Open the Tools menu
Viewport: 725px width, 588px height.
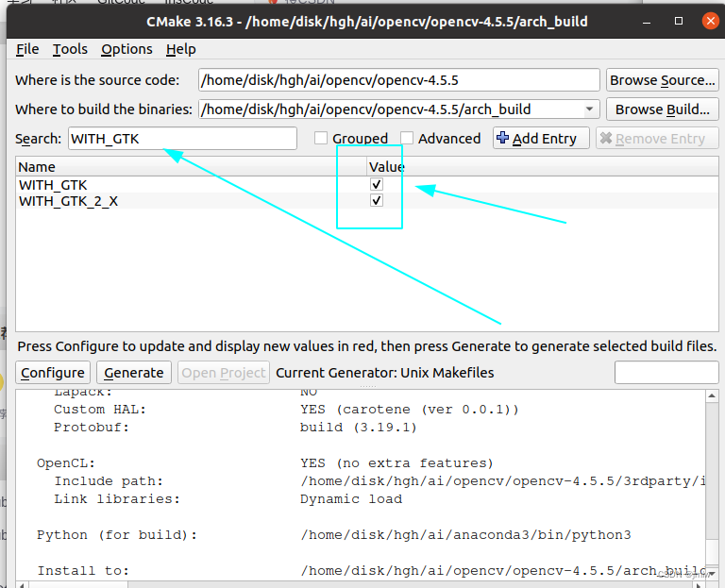[70, 49]
